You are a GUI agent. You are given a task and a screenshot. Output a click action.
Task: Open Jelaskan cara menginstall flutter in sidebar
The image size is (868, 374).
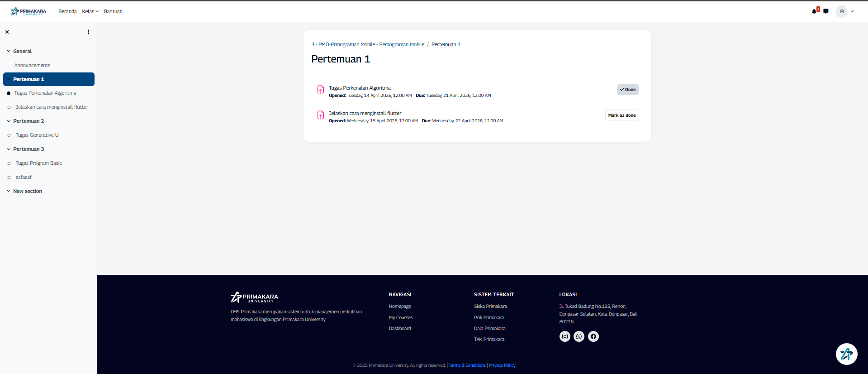pyautogui.click(x=52, y=107)
